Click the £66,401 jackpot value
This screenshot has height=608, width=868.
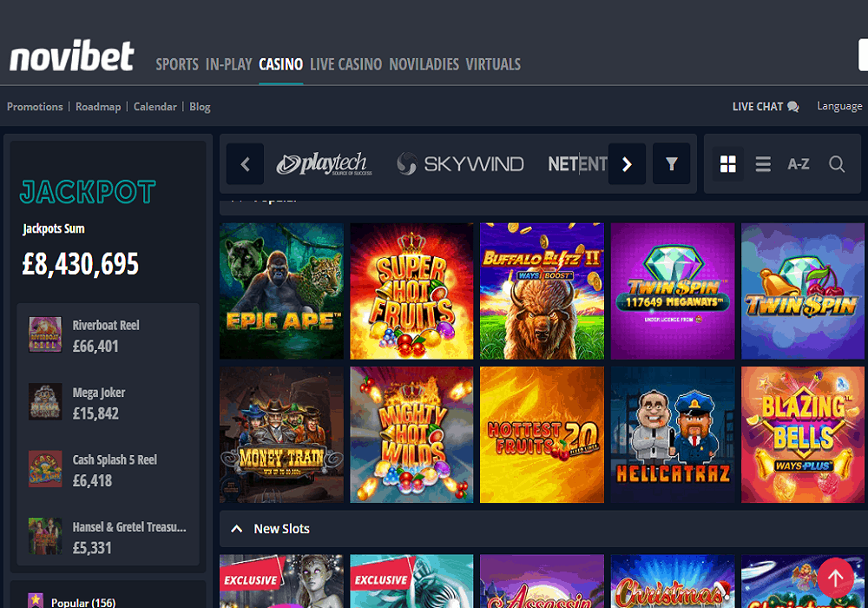click(x=95, y=347)
